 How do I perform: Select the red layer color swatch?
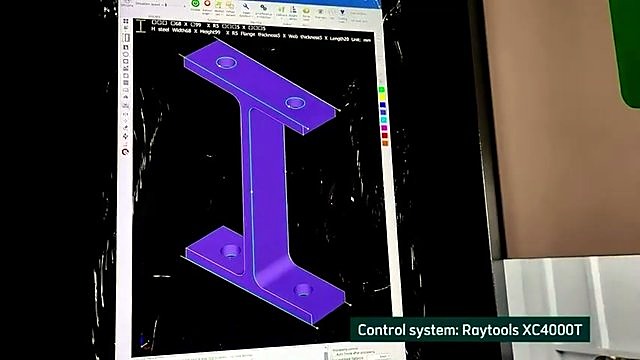384,136
